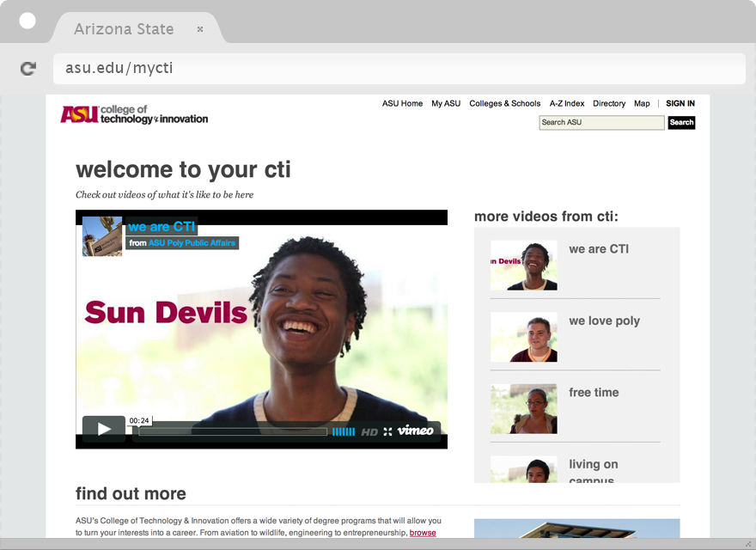Select the 'we are CTI' sidebar thumbnail
Image resolution: width=756 pixels, height=550 pixels.
(x=523, y=266)
